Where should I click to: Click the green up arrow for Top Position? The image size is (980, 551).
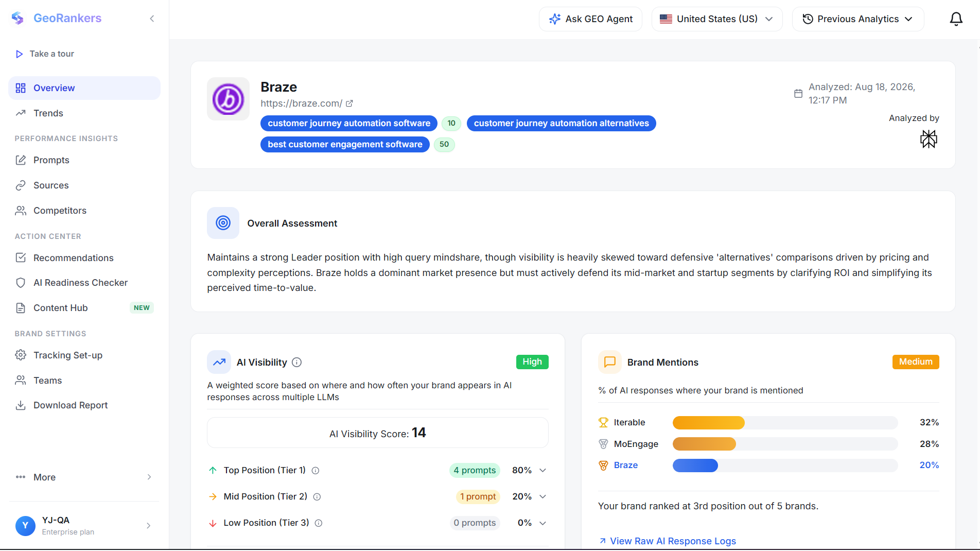click(213, 470)
